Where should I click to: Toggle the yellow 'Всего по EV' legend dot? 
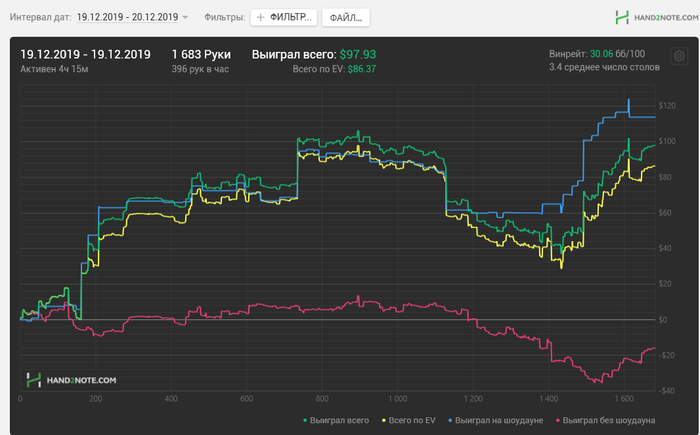pos(383,420)
